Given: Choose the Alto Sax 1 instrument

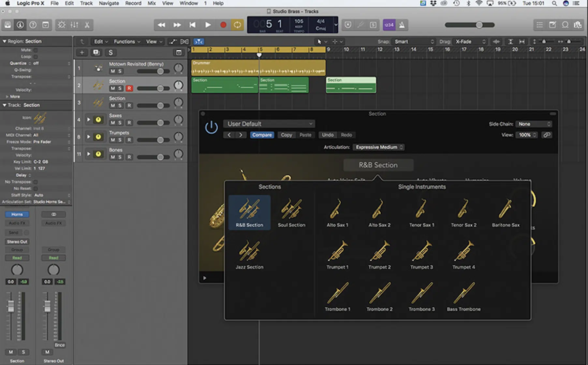Looking at the screenshot, I should point(337,212).
